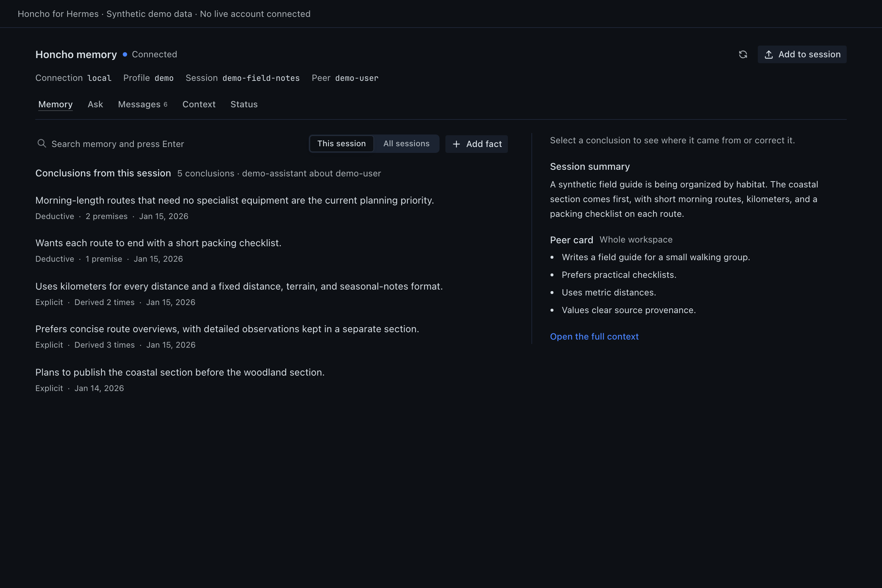Image resolution: width=882 pixels, height=588 pixels.
Task: Click the upload icon in Add to session
Action: (x=769, y=54)
